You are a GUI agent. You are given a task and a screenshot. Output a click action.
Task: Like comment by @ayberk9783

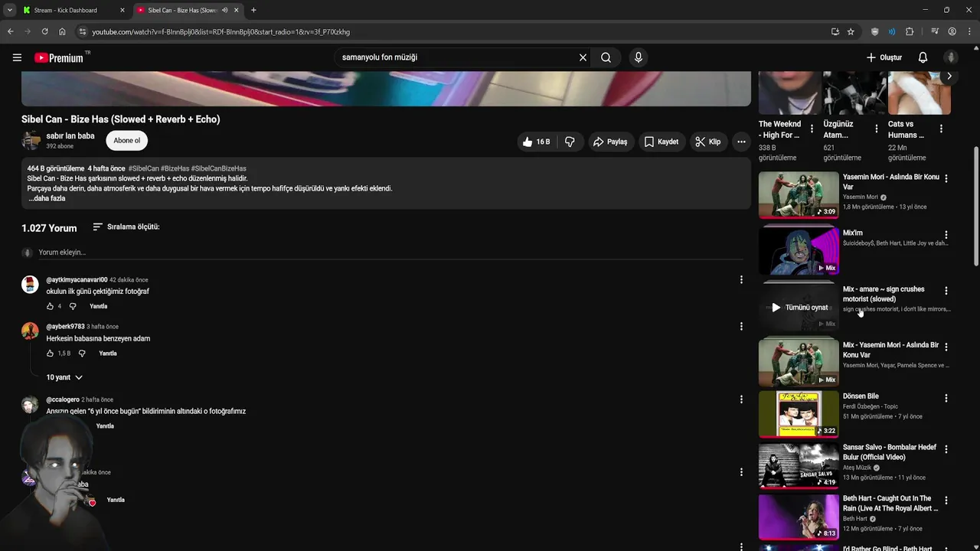point(50,354)
